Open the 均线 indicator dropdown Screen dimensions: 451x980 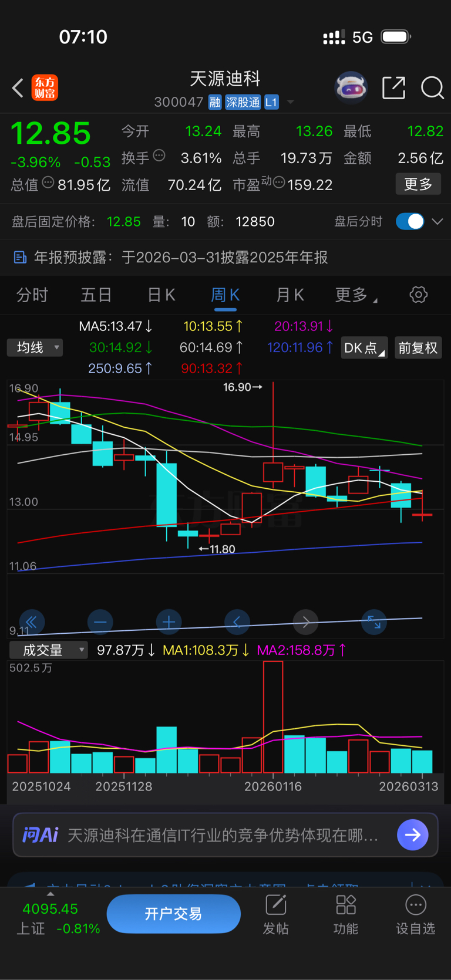tap(35, 347)
